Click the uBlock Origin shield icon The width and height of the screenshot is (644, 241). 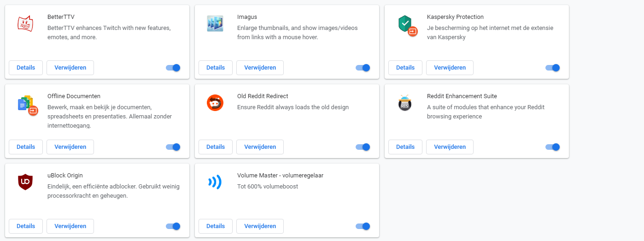[25, 182]
